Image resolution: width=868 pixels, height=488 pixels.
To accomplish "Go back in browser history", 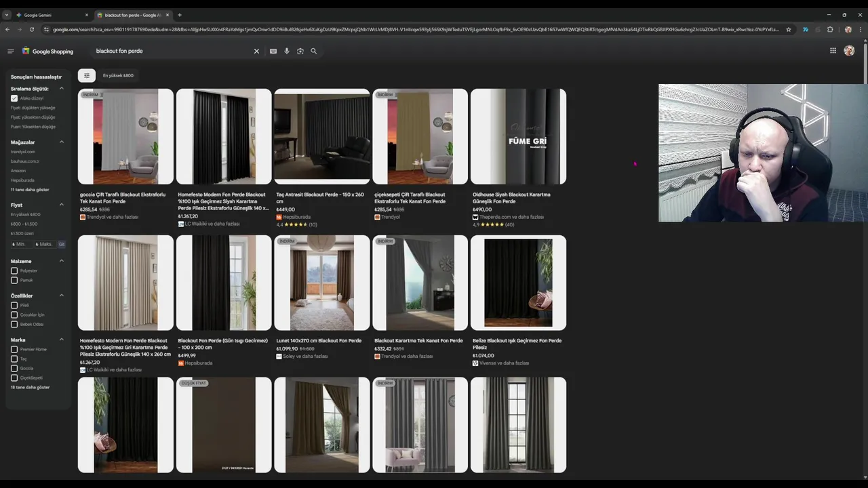I will pos(7,29).
